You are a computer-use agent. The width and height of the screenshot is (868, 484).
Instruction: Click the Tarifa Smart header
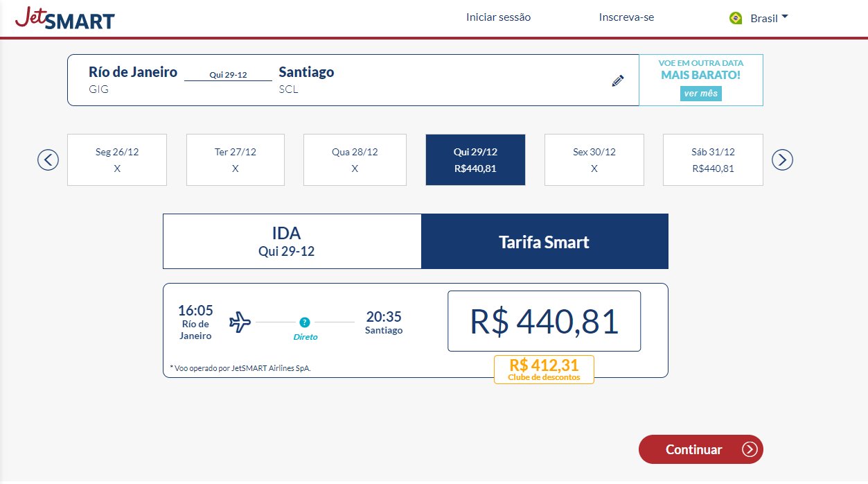[544, 241]
